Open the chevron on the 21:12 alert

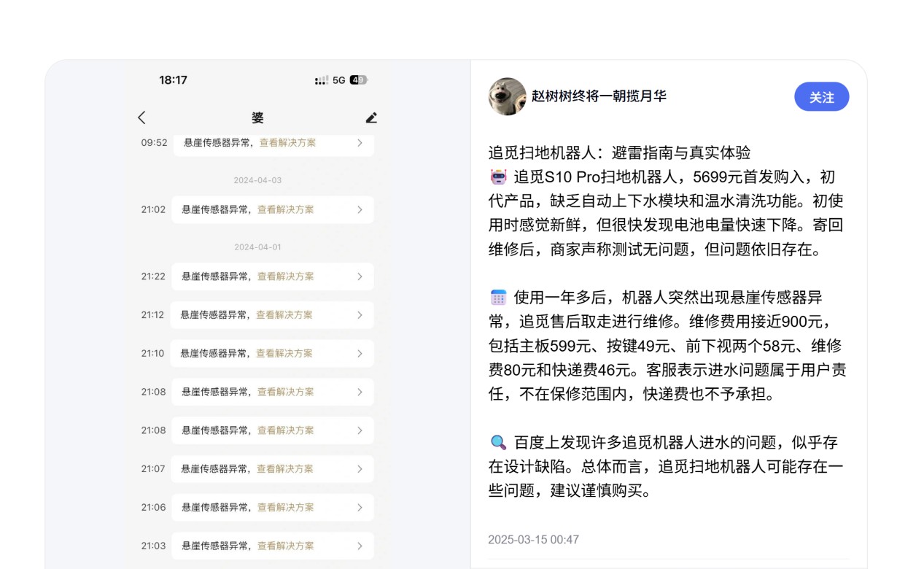pos(360,315)
